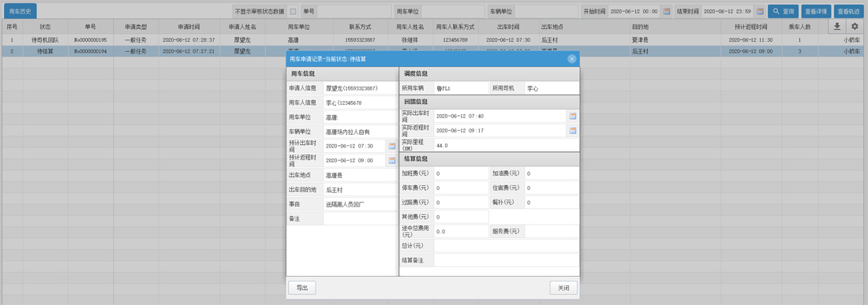Click the 乘车人数 column header
The height and width of the screenshot is (305, 868).
pyautogui.click(x=799, y=26)
